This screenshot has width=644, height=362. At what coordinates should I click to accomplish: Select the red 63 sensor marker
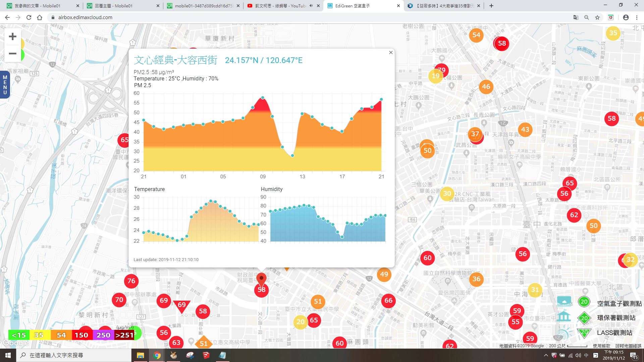click(x=176, y=343)
